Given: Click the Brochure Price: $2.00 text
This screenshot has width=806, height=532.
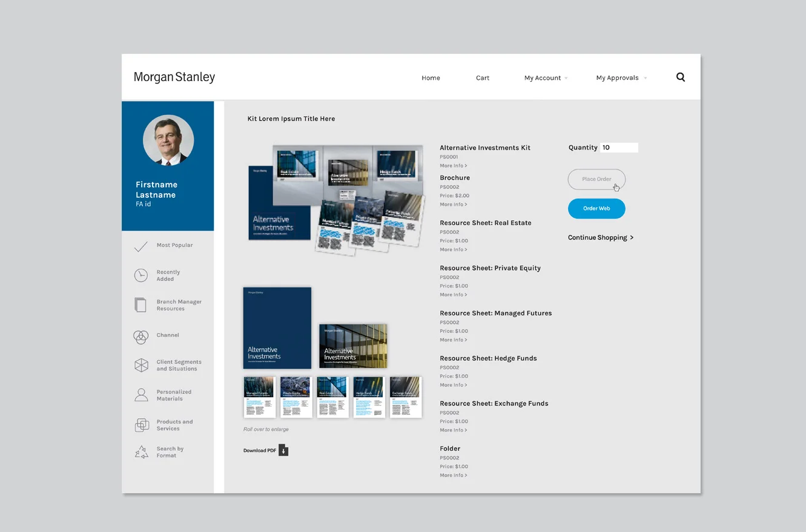Looking at the screenshot, I should 454,196.
